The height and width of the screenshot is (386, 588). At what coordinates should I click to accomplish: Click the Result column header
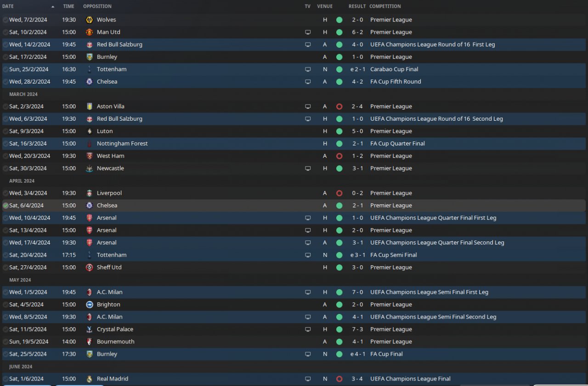point(357,6)
